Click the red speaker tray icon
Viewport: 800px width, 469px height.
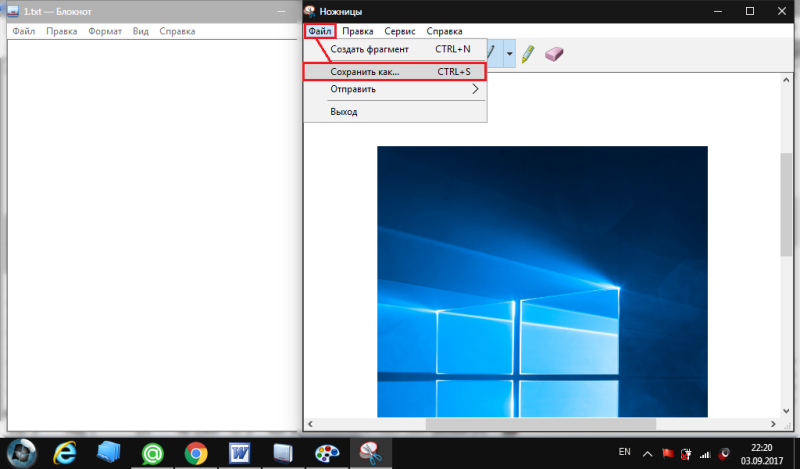pyautogui.click(x=723, y=453)
